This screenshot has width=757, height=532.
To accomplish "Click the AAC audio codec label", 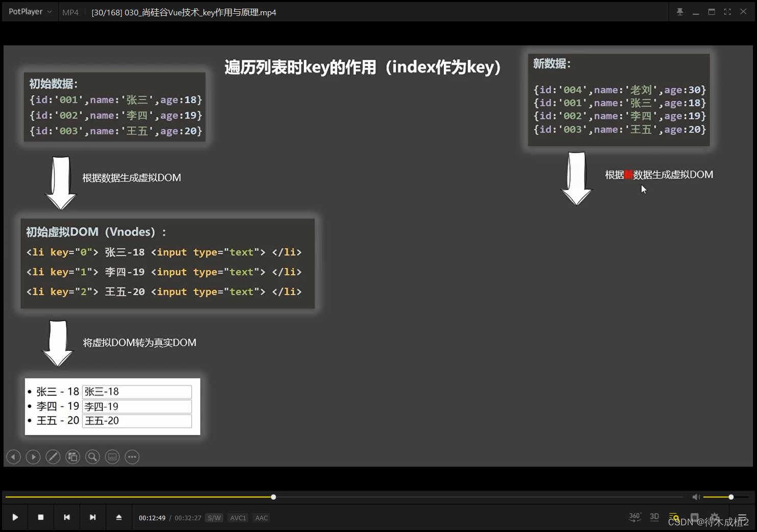I will click(262, 518).
